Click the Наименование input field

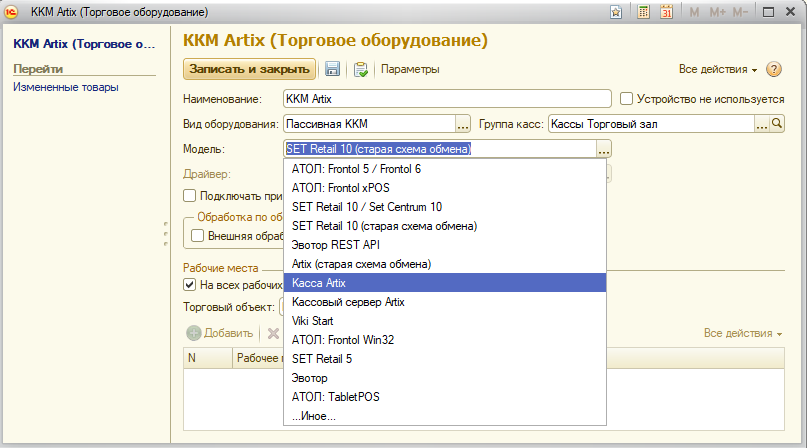[x=447, y=99]
